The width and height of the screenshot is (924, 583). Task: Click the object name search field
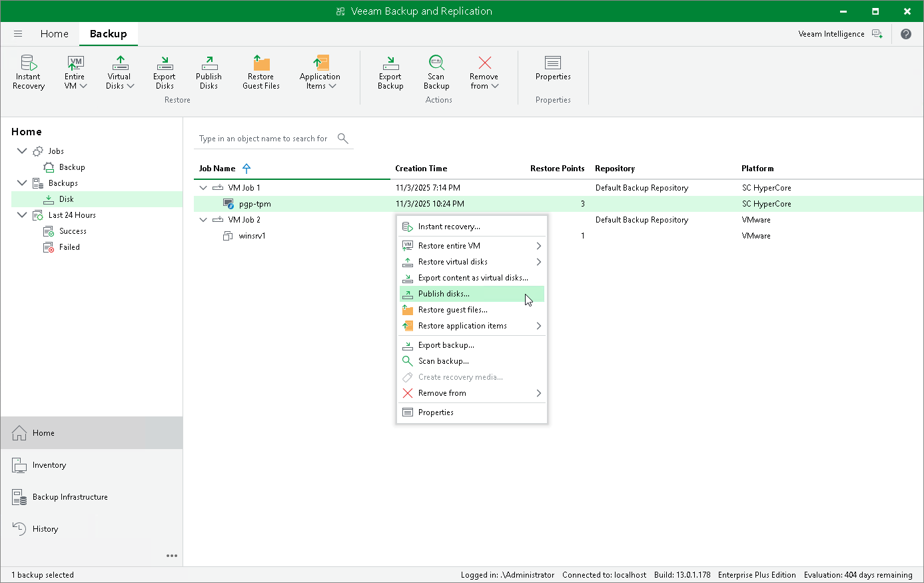tap(264, 139)
